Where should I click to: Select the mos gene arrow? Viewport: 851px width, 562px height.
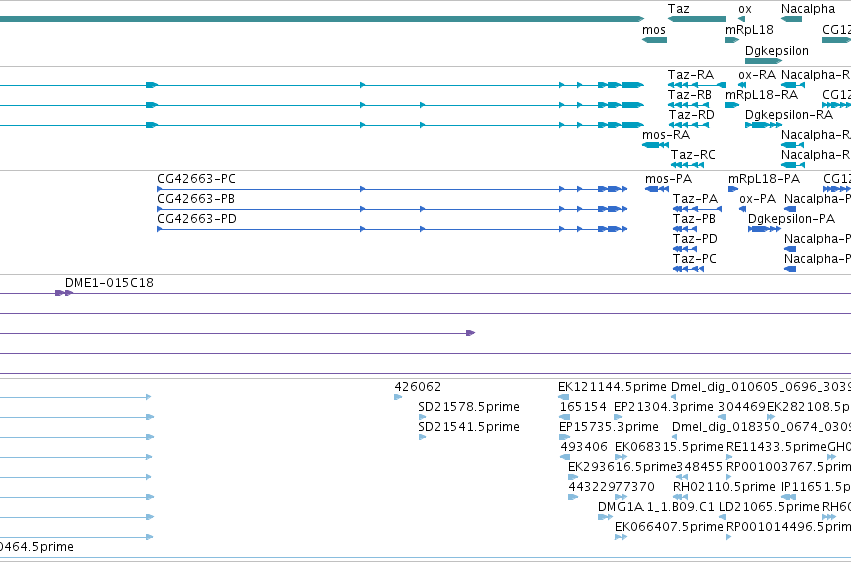coord(654,40)
